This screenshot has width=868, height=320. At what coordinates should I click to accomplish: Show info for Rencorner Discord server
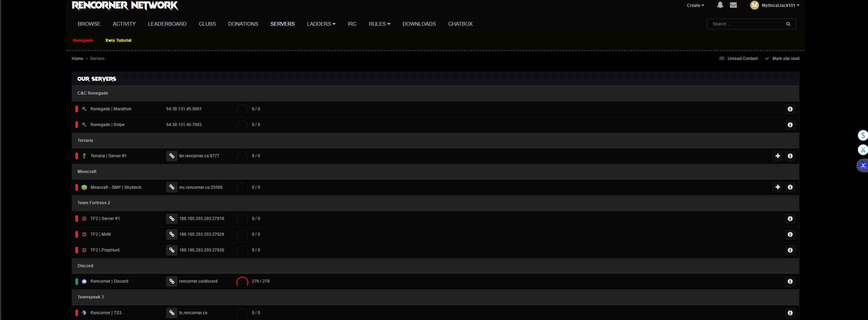790,281
